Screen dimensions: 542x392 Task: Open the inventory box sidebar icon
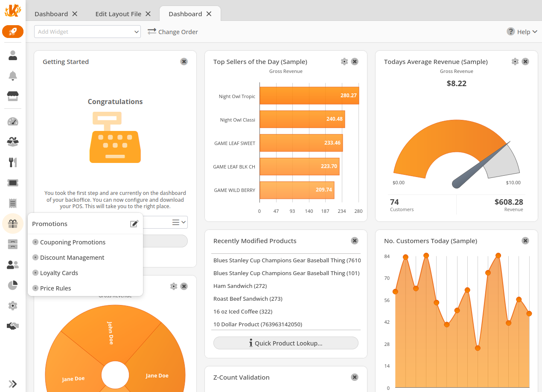(13, 142)
